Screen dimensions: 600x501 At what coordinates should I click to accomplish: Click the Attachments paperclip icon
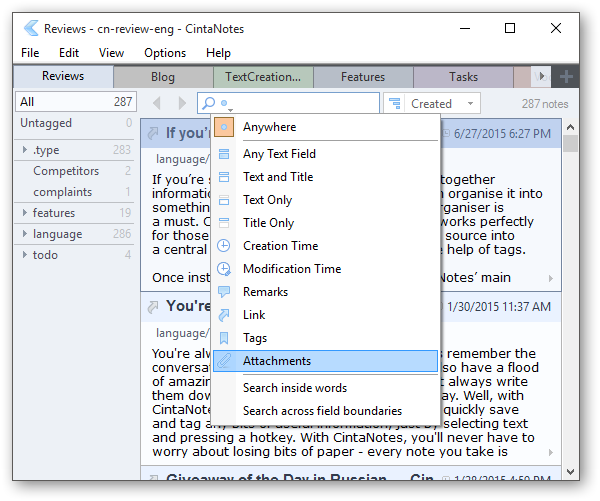[x=224, y=361]
